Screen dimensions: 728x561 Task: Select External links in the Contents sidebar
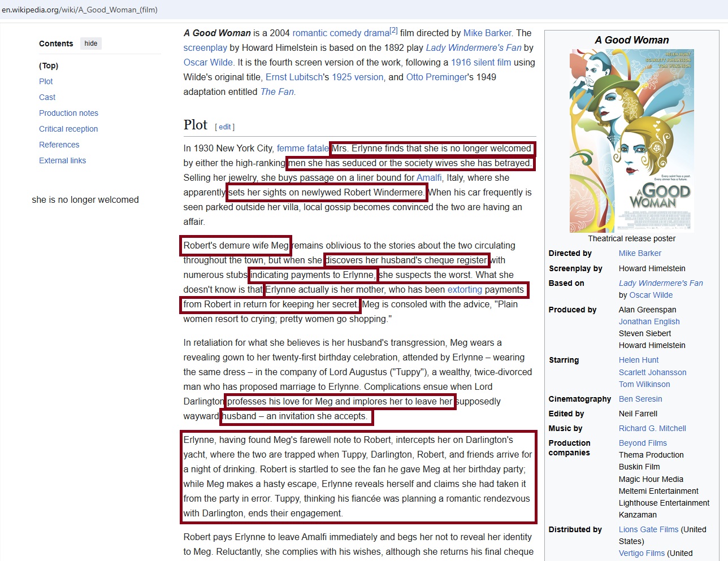pyautogui.click(x=63, y=160)
